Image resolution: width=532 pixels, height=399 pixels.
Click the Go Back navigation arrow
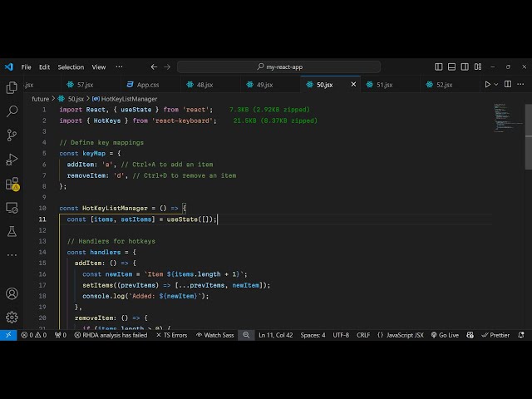click(154, 67)
